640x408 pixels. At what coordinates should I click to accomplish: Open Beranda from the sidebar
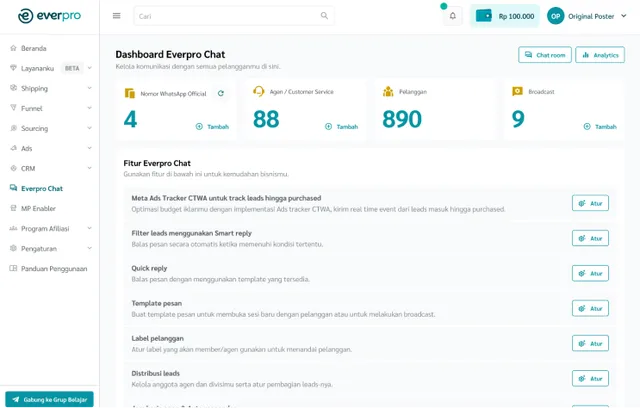click(x=34, y=48)
